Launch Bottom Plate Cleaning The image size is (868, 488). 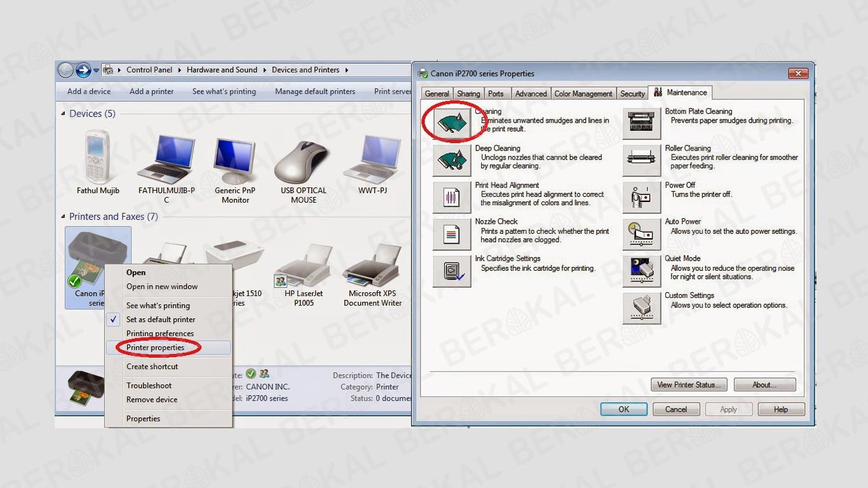click(x=642, y=123)
